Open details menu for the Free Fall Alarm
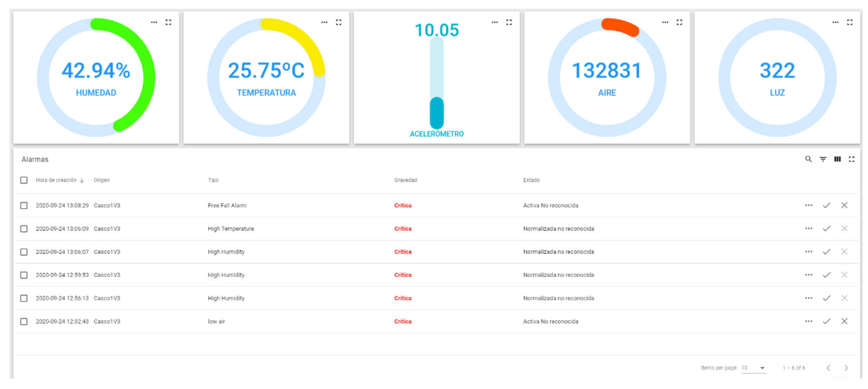Viewport: 868px width, 389px height. tap(808, 205)
